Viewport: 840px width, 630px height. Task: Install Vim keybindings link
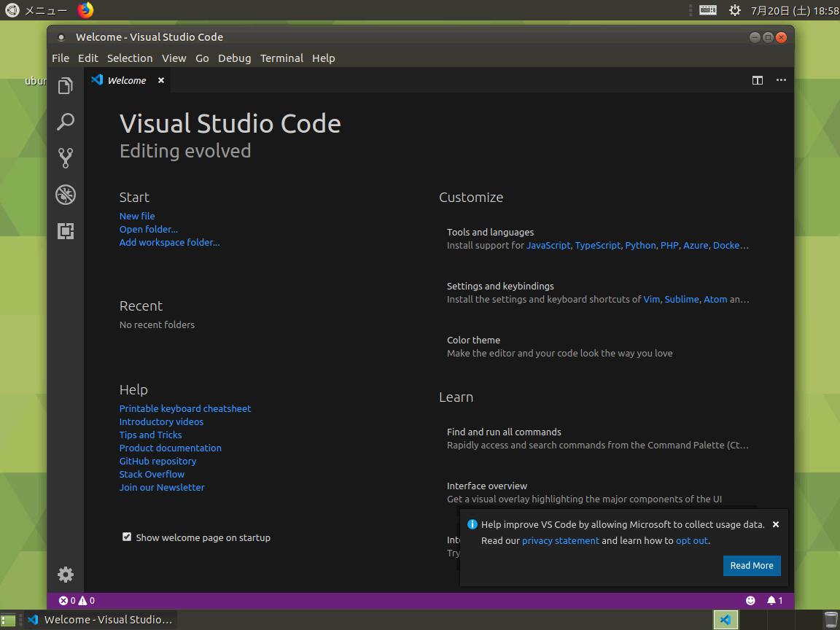pyautogui.click(x=651, y=300)
